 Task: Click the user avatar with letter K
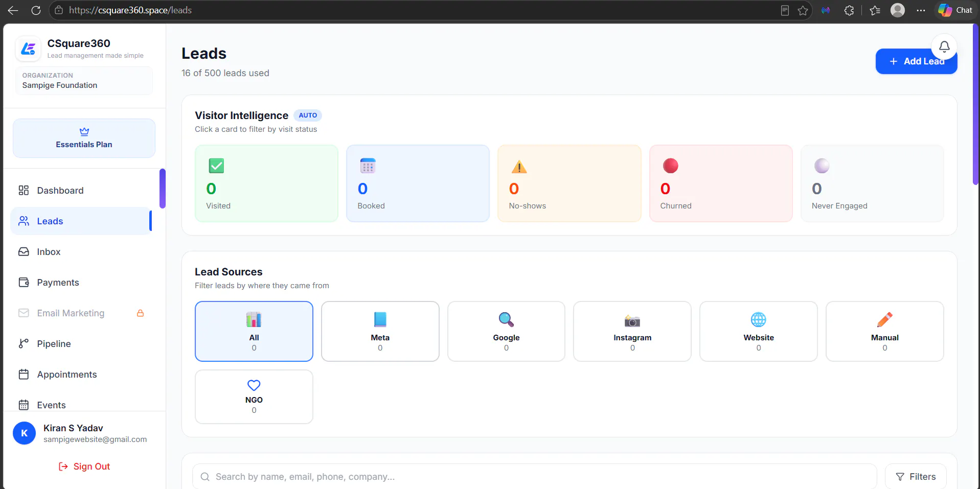click(x=24, y=433)
